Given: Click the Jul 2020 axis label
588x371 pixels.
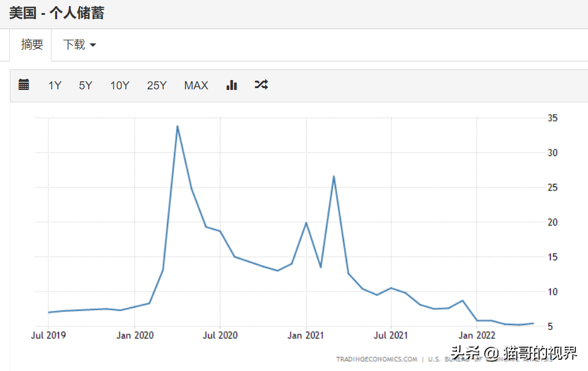Looking at the screenshot, I should tap(220, 335).
